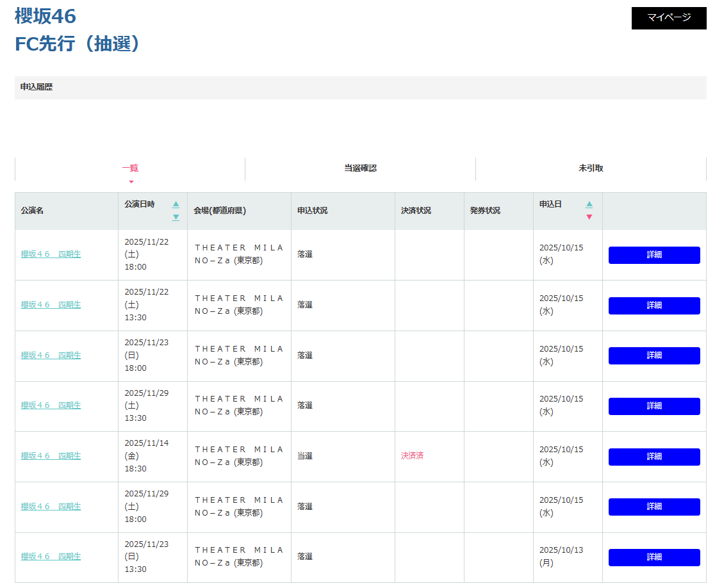Open 詳細 for the 11/29 18:00 performance
Image resolution: width=715 pixels, height=588 pixels.
tap(653, 507)
